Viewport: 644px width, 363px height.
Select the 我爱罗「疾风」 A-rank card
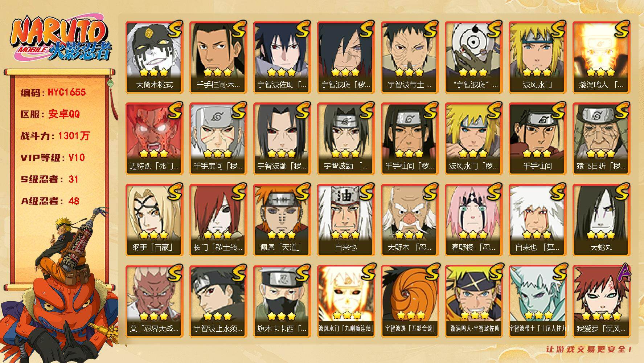pos(601,301)
